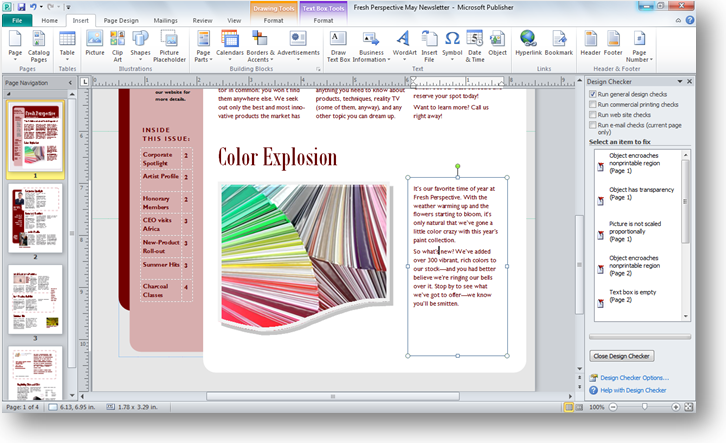This screenshot has width=726, height=443.
Task: Click Close Design Checker button
Action: [x=621, y=356]
